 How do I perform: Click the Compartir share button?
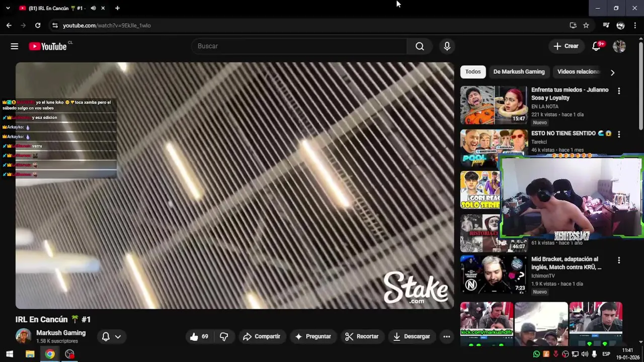click(261, 336)
